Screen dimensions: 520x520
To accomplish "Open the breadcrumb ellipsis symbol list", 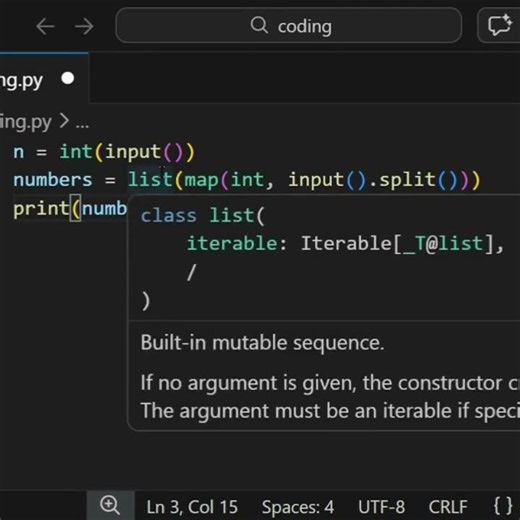I will 82,123.
